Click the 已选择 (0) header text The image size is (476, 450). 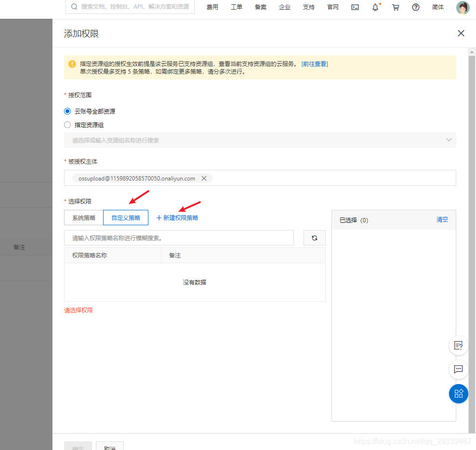[x=354, y=220]
